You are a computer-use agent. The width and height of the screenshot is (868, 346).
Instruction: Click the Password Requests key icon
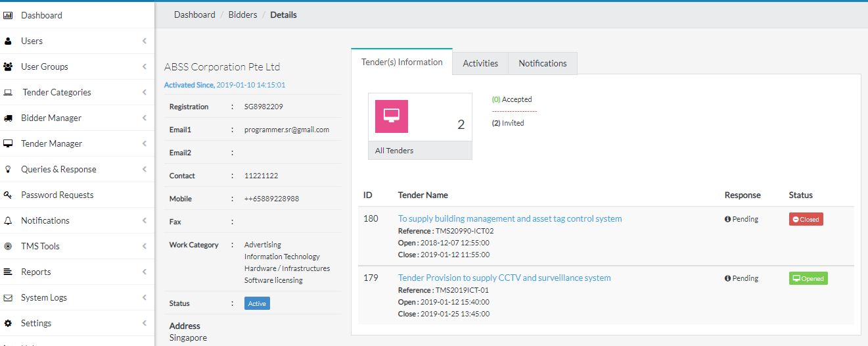click(x=8, y=195)
